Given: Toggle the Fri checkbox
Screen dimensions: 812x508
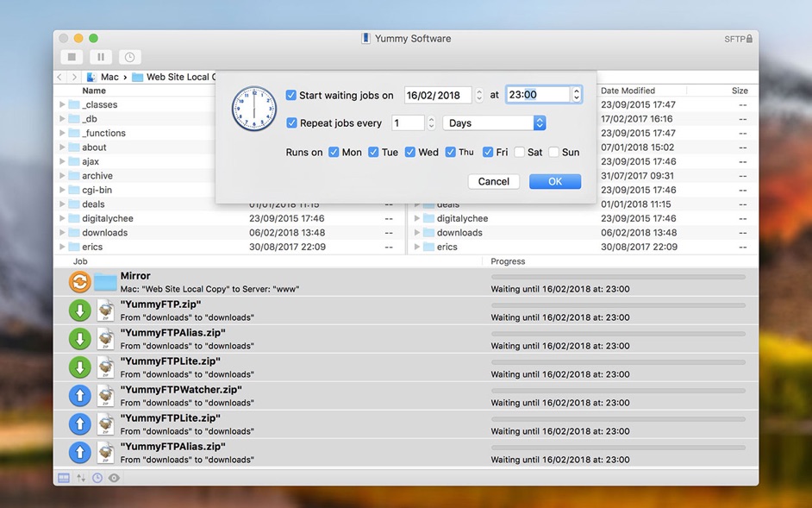Looking at the screenshot, I should [488, 152].
